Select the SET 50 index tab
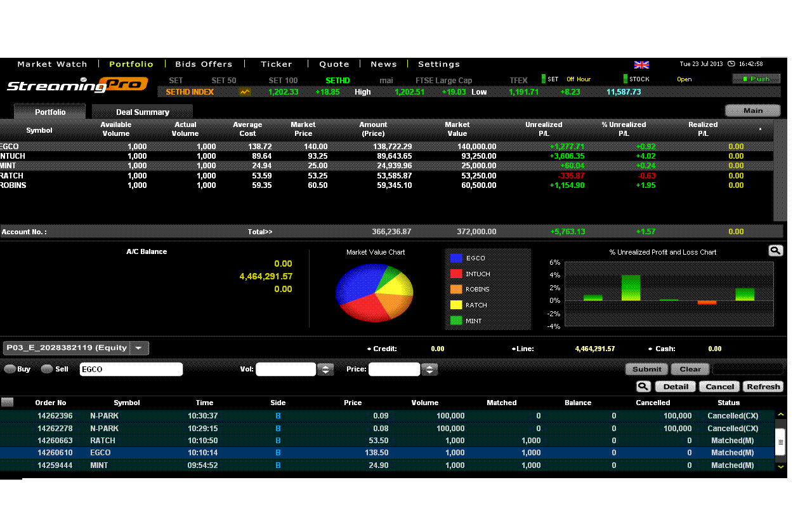Screen dimensions: 812x508 click(224, 81)
